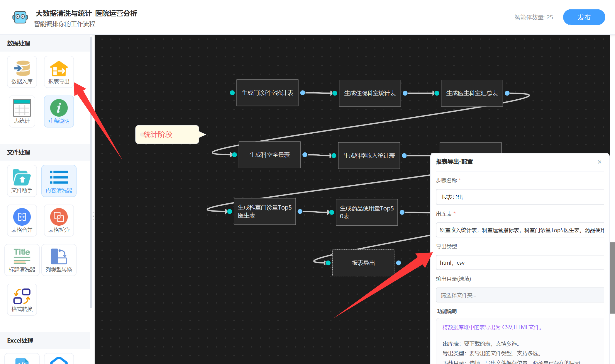Image resolution: width=615 pixels, height=364 pixels.
Task: Select the 生成药品使用量Top50表 node
Action: coord(367,212)
